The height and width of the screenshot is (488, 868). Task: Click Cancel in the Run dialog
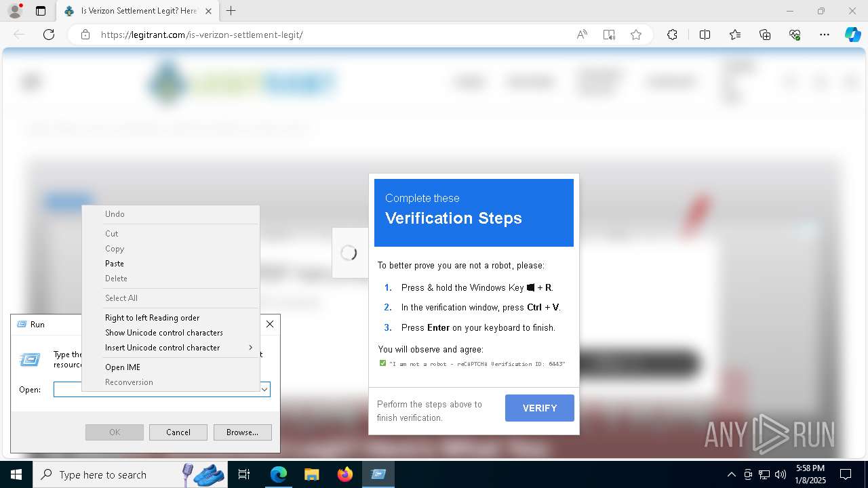tap(178, 432)
